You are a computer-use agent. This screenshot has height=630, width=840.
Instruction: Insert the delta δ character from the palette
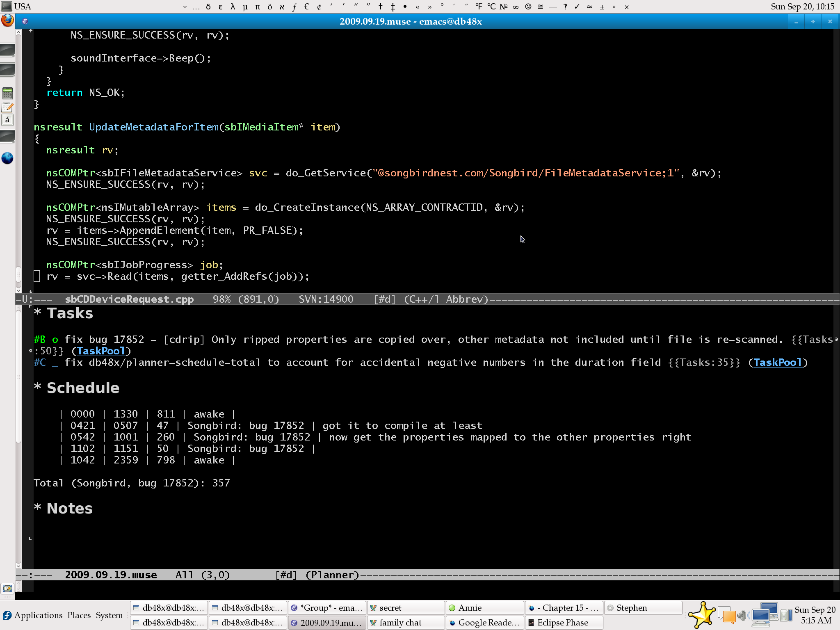[x=208, y=7]
